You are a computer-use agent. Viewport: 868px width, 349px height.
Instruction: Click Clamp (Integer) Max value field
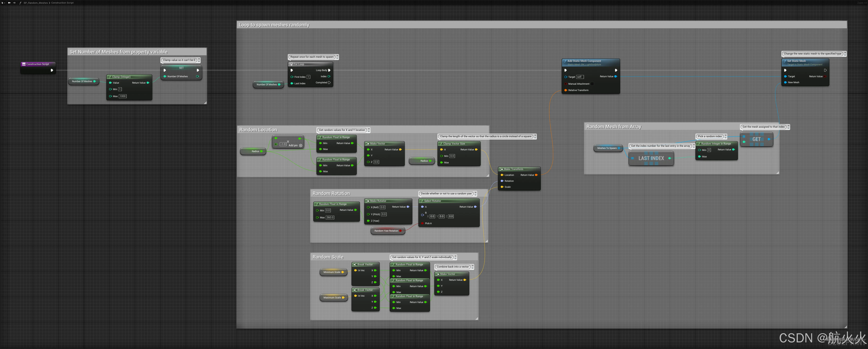point(123,96)
